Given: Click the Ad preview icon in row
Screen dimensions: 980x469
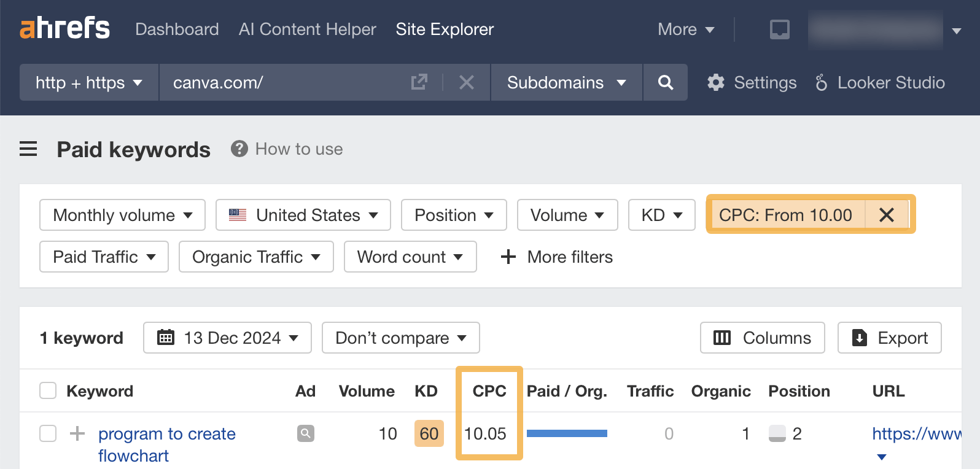Looking at the screenshot, I should click(305, 433).
